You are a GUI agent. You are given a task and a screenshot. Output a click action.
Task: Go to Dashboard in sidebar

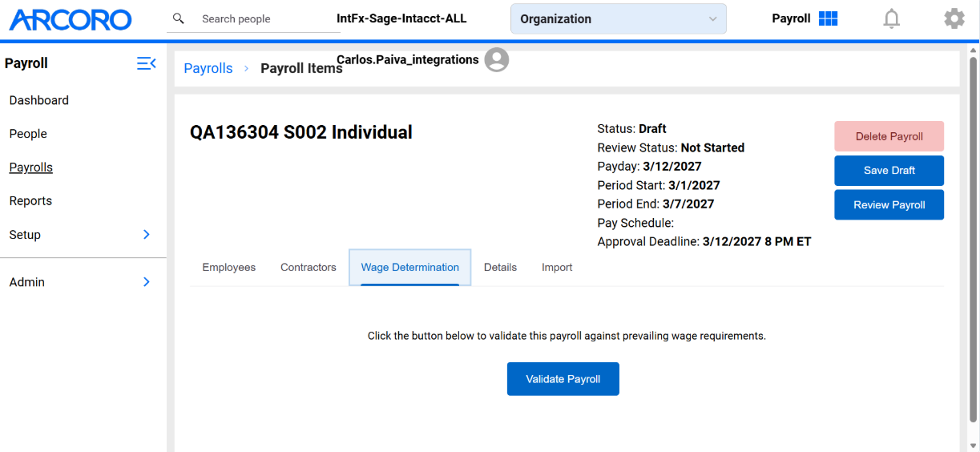(39, 100)
